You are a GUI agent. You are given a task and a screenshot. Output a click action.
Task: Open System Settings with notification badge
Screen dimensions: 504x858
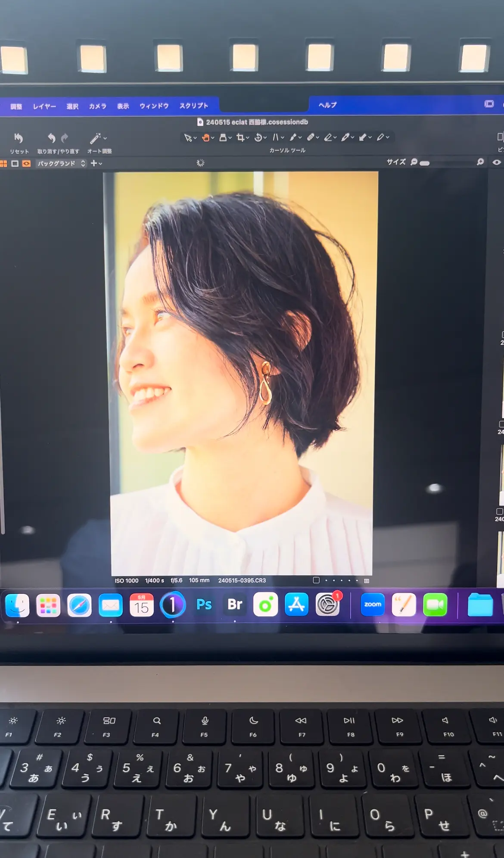point(328,605)
